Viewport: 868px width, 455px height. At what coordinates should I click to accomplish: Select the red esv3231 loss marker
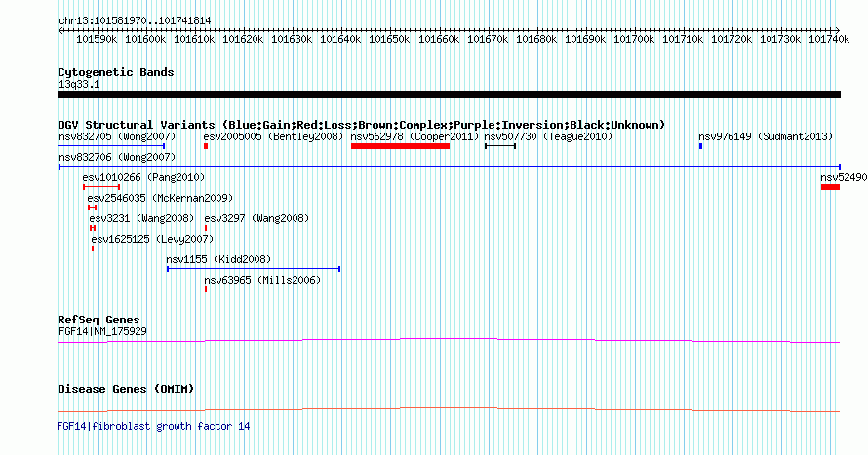[x=93, y=228]
